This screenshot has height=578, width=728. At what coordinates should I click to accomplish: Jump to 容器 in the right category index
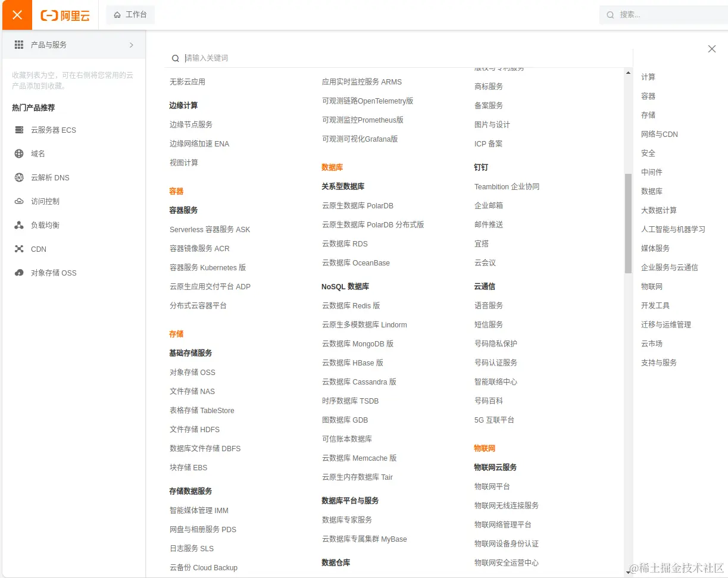tap(648, 96)
